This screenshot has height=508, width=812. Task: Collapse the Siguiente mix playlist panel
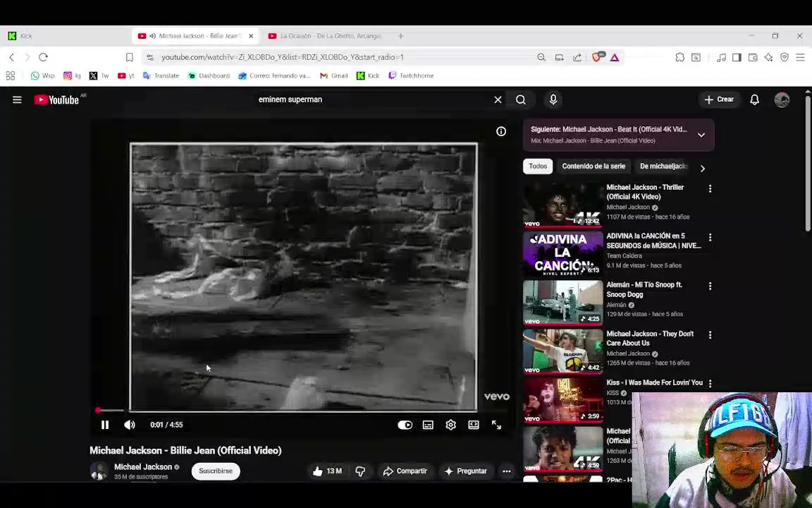pos(701,135)
